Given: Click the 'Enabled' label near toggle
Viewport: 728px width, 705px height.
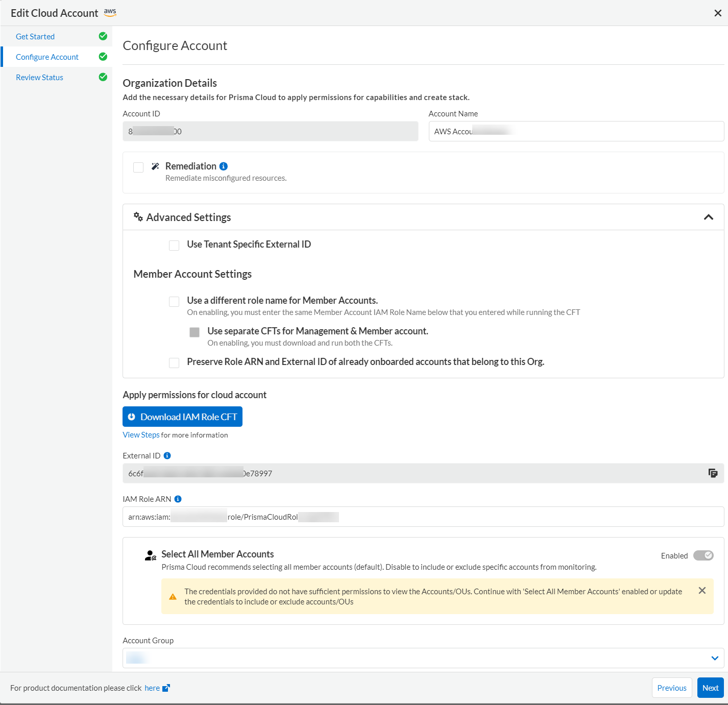Looking at the screenshot, I should pos(674,556).
